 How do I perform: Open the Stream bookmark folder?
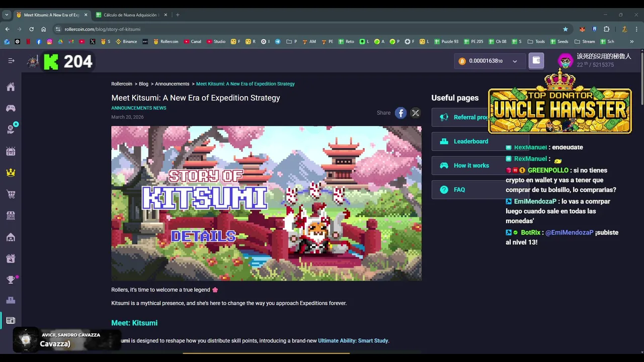[x=585, y=42]
